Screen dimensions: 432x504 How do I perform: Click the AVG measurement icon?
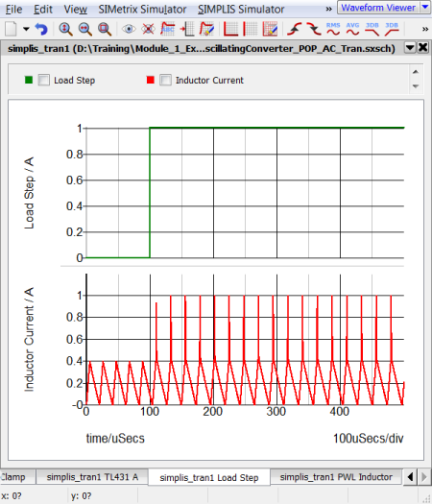tap(352, 29)
